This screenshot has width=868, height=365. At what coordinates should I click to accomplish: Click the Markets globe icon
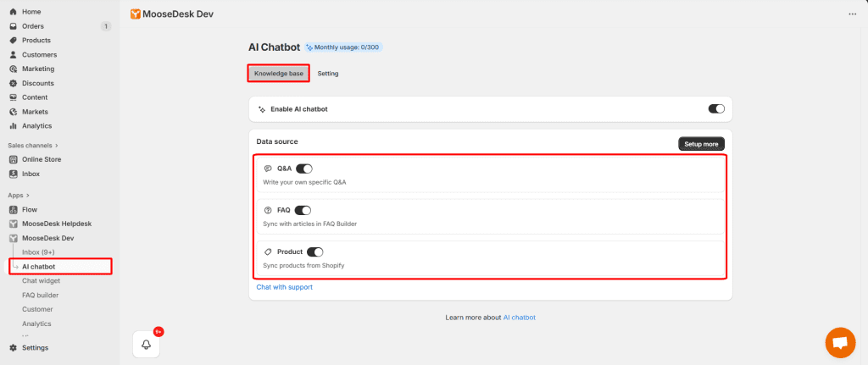[x=14, y=112]
